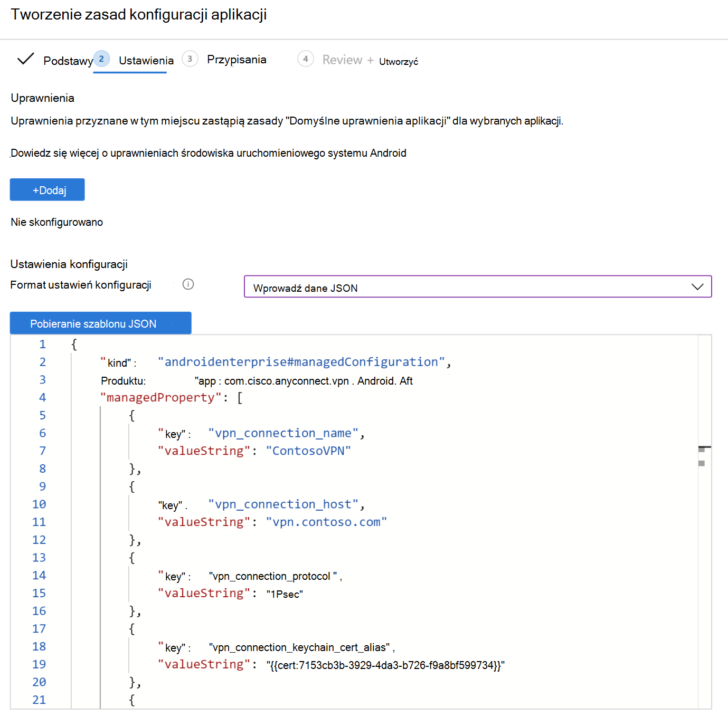Open the Review + Utworzyć tab
Viewport: 728px width, 717px height.
tap(370, 60)
